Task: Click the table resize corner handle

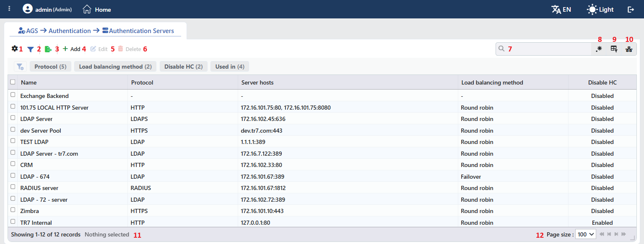Action: point(633,238)
